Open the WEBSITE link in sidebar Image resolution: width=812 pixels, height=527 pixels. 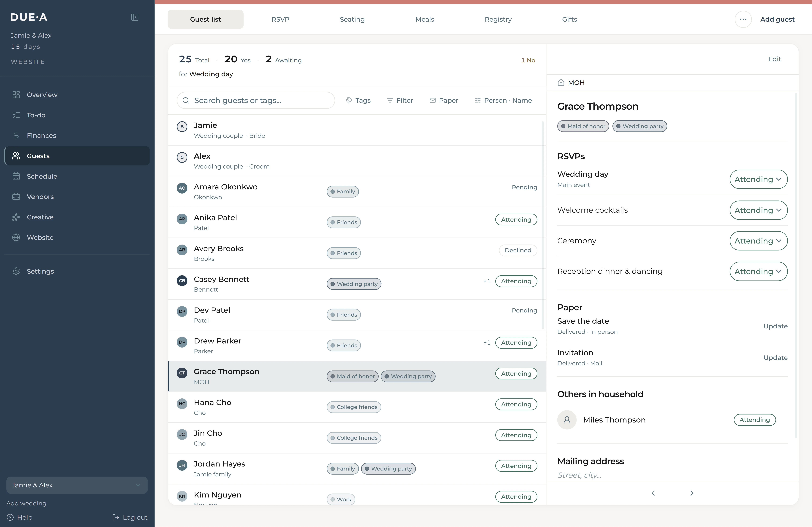[28, 62]
